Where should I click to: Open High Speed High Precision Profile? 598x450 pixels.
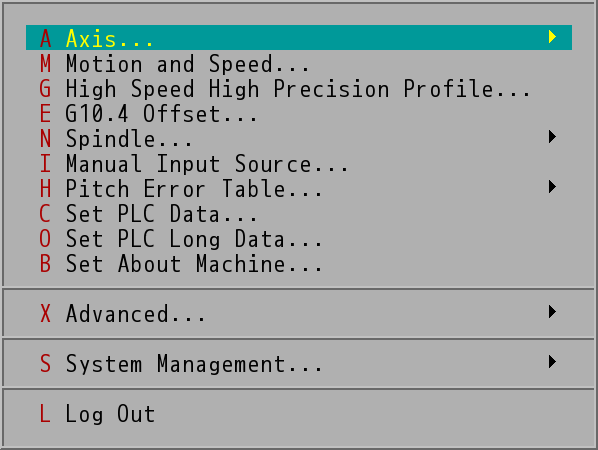coord(299,88)
